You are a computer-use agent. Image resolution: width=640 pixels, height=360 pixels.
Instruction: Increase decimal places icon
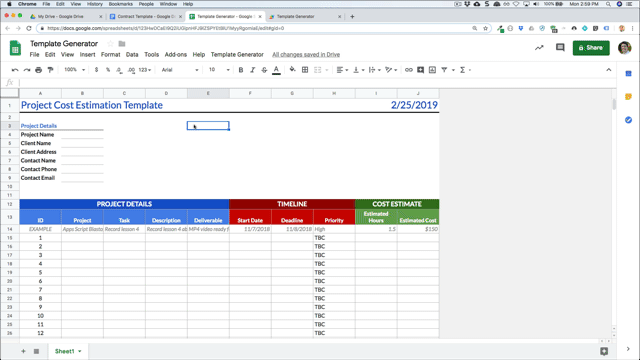pyautogui.click(x=131, y=70)
